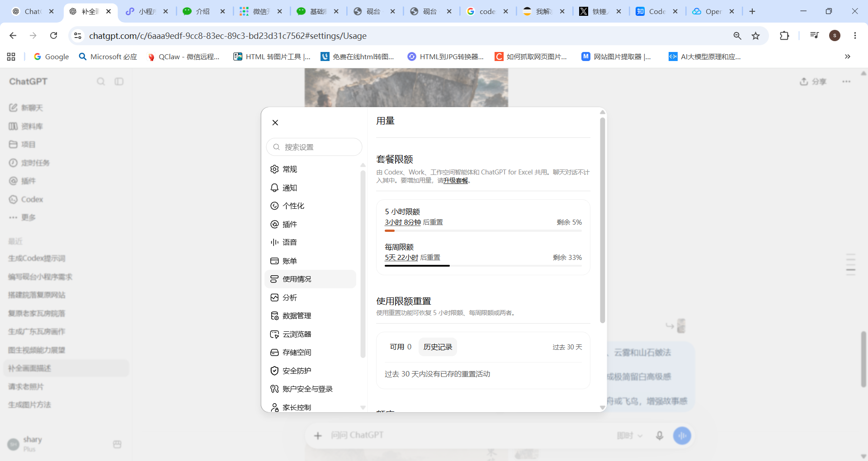The height and width of the screenshot is (461, 868).
Task: Click the ChatGPT sidebar search icon
Action: tap(101, 81)
